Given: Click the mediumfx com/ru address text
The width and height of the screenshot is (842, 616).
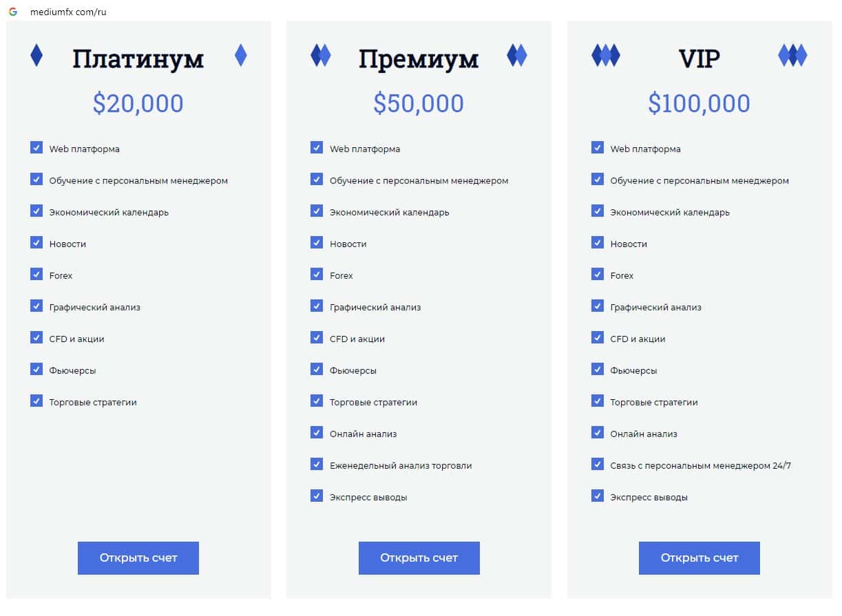Looking at the screenshot, I should click(68, 12).
